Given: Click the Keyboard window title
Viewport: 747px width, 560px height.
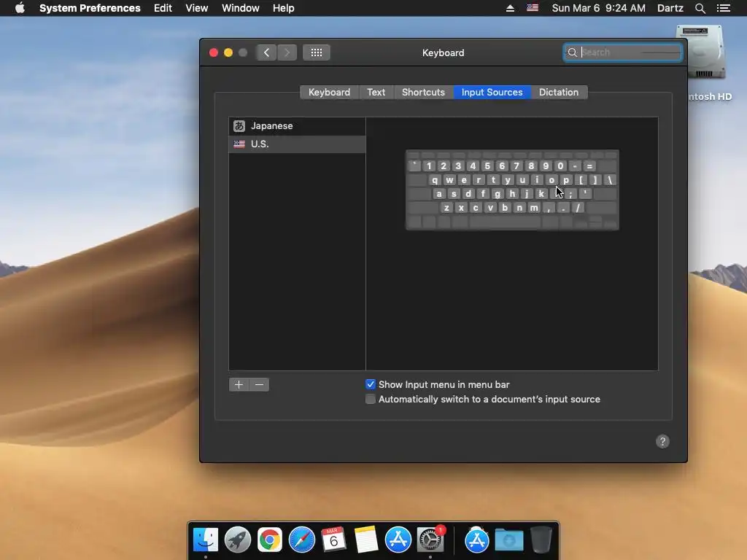Looking at the screenshot, I should [x=443, y=52].
